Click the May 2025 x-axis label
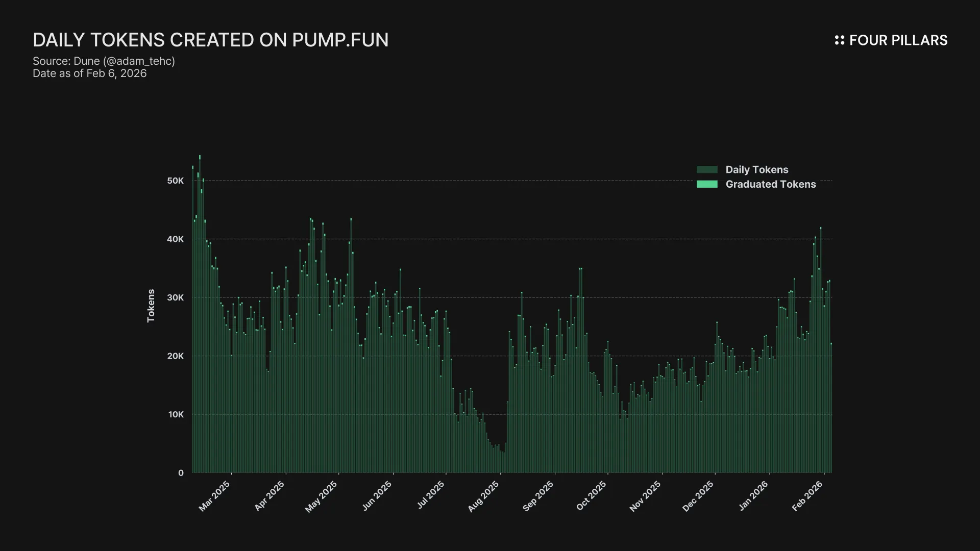The image size is (980, 551). click(322, 496)
